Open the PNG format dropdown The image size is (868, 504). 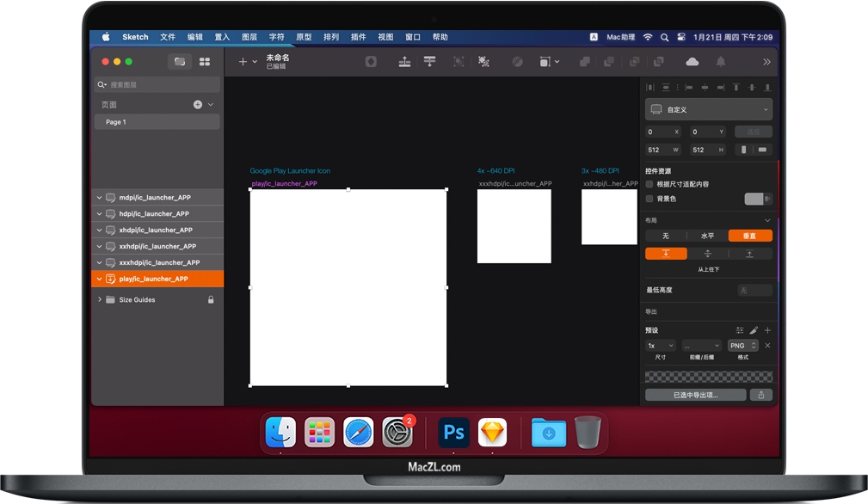(x=743, y=345)
